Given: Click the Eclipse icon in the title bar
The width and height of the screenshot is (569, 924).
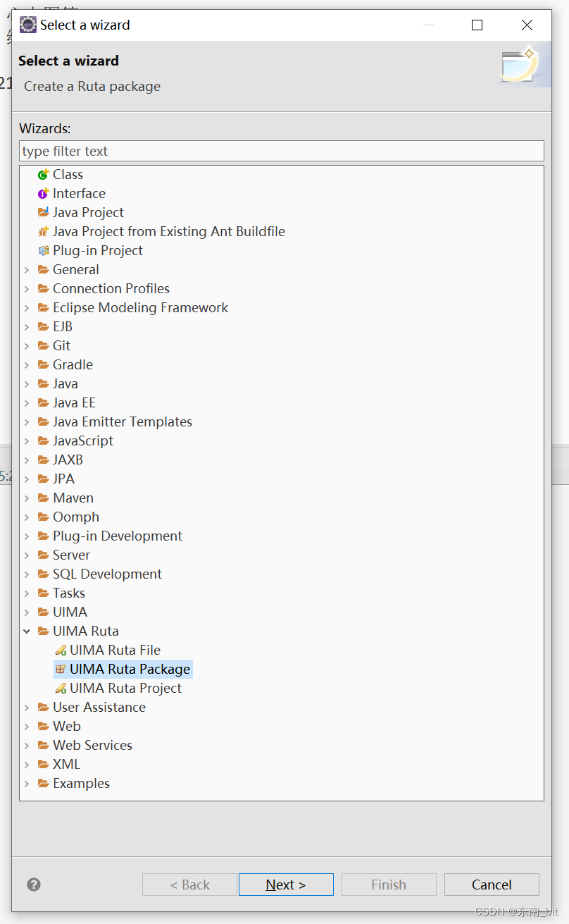Looking at the screenshot, I should click(x=27, y=25).
